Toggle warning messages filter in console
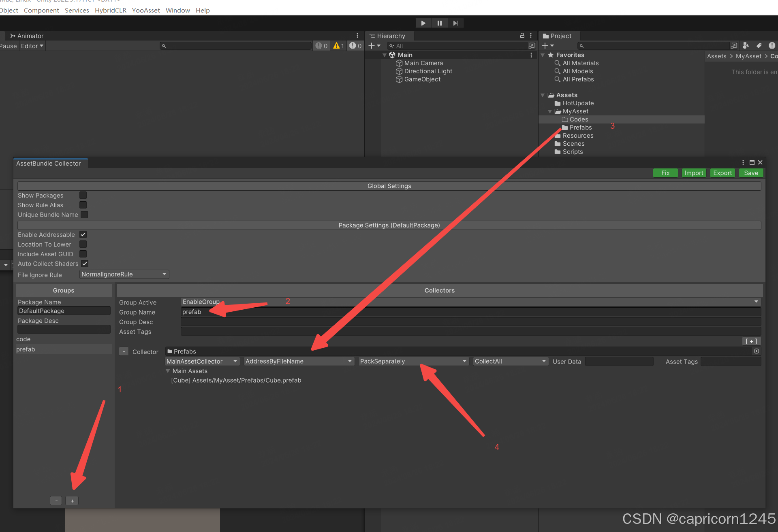This screenshot has height=532, width=778. (338, 46)
